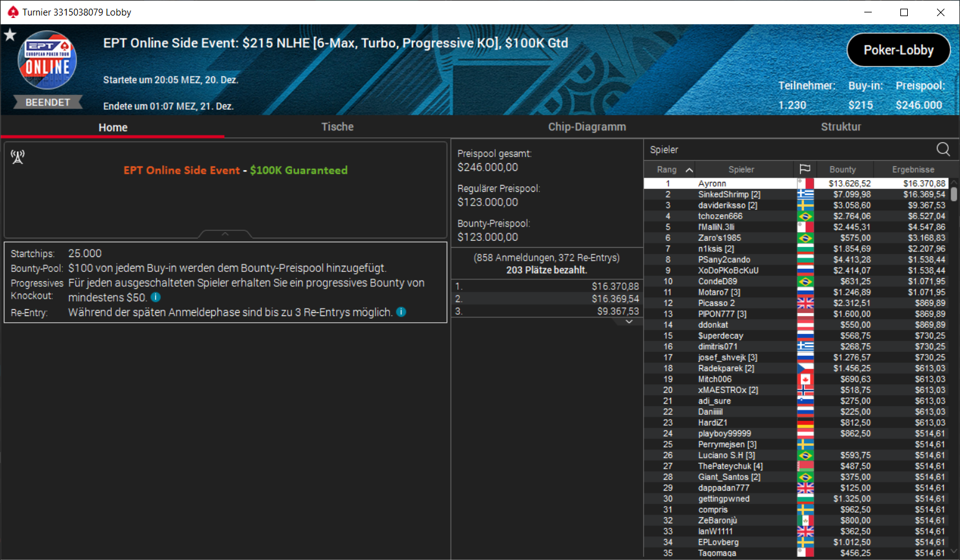
Task: Select player row Ayronn
Action: coord(797,184)
